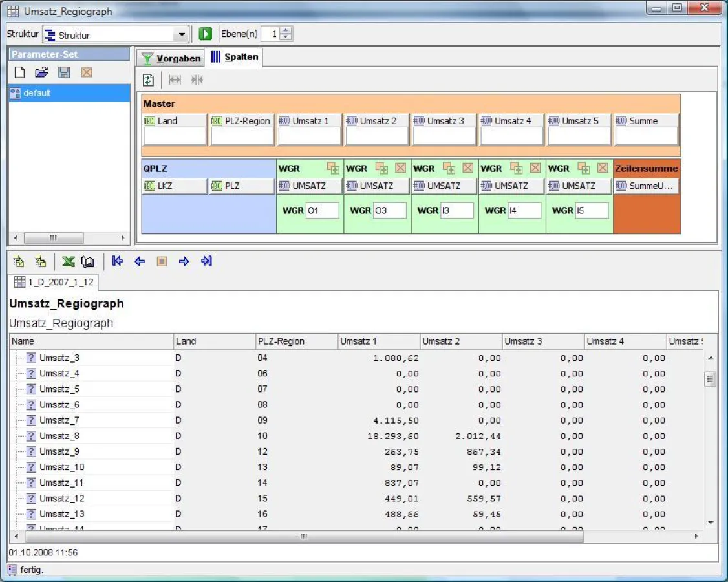Screen dimensions: 728x582
Task: Jump to last record with navigation arrow
Action: tap(206, 261)
